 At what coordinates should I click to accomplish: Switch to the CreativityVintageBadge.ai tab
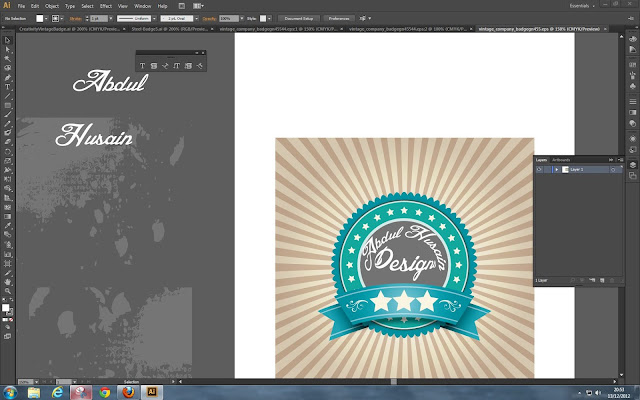coord(70,29)
